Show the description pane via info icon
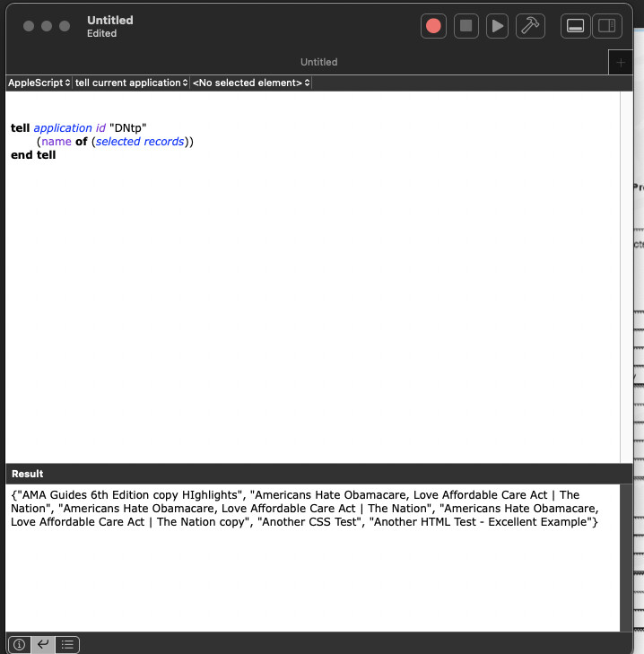Viewport: 644px width, 654px height. tap(19, 644)
